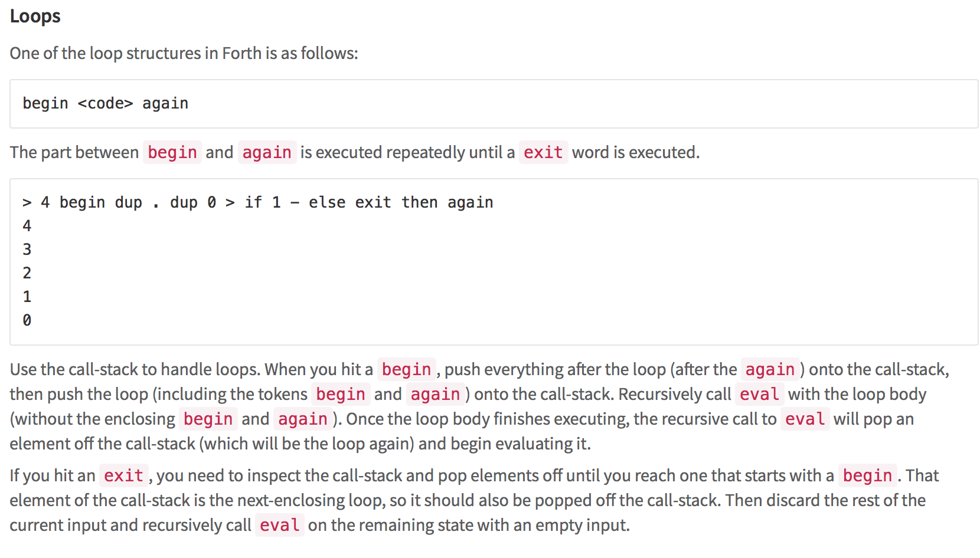Click the inline begin after "The part between"
This screenshot has width=980, height=558.
172,153
